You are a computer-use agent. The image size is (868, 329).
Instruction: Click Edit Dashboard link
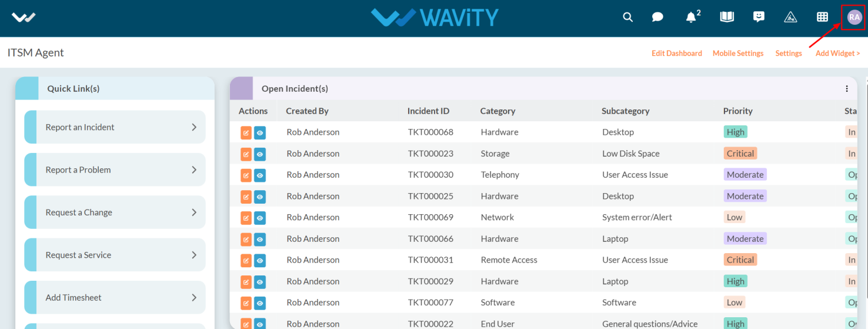677,53
